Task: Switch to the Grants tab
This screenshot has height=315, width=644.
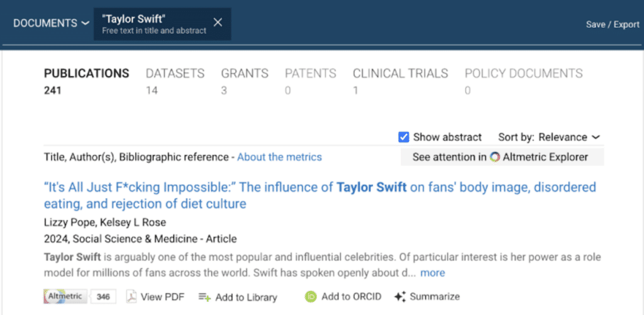Action: [x=245, y=74]
